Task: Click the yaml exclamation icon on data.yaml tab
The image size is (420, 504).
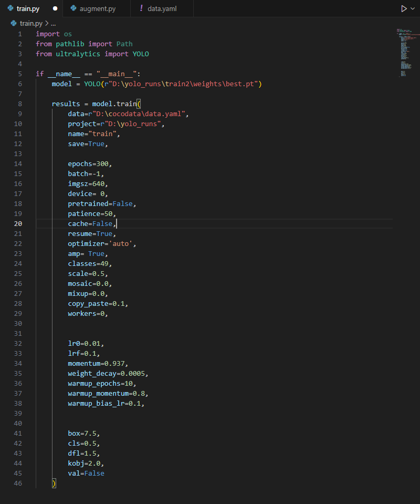Action: (x=141, y=8)
